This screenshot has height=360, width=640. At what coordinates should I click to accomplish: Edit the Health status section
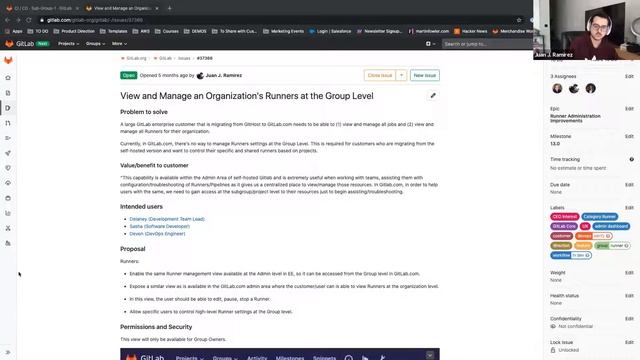pyautogui.click(x=629, y=296)
